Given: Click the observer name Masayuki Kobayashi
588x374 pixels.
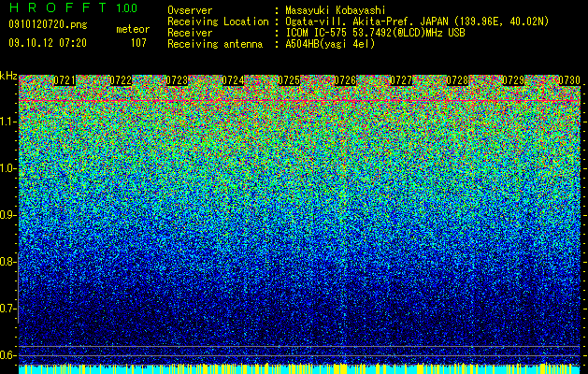Looking at the screenshot, I should (x=336, y=10).
